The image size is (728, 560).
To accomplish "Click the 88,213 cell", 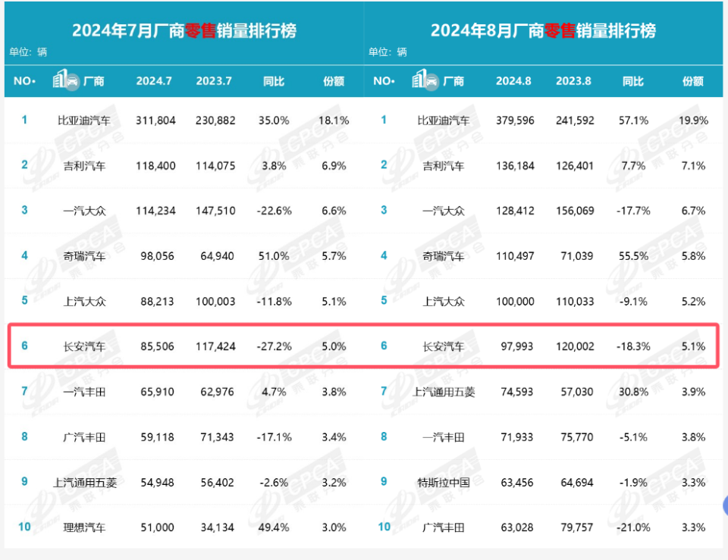I will point(158,302).
